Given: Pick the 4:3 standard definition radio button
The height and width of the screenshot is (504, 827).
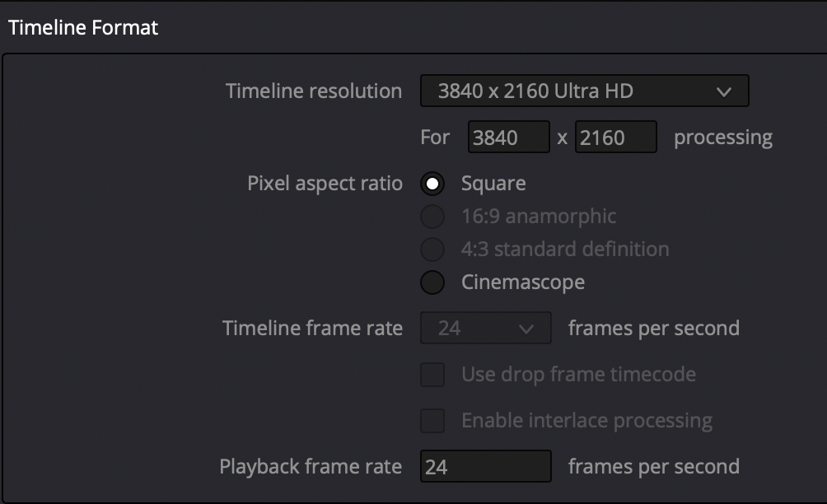Looking at the screenshot, I should tap(432, 250).
